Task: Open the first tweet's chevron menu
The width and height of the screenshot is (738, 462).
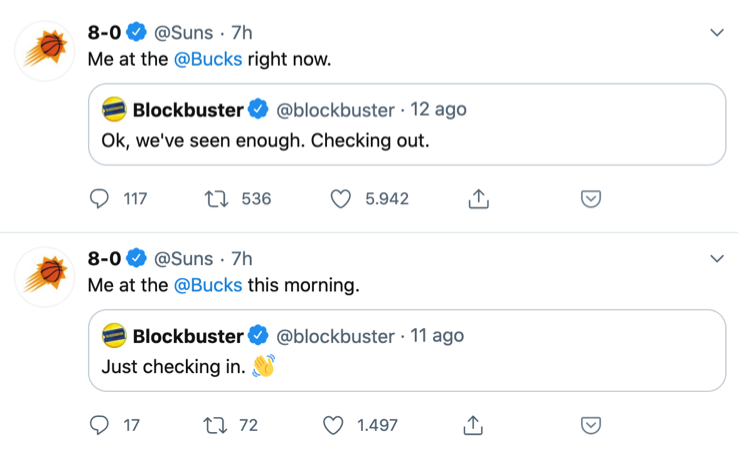Action: tap(717, 32)
